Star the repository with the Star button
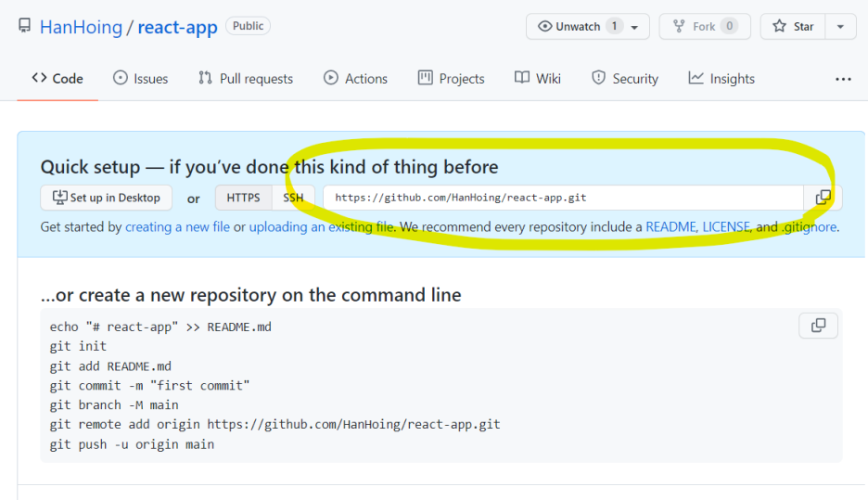The width and height of the screenshot is (868, 500). pyautogui.click(x=793, y=26)
